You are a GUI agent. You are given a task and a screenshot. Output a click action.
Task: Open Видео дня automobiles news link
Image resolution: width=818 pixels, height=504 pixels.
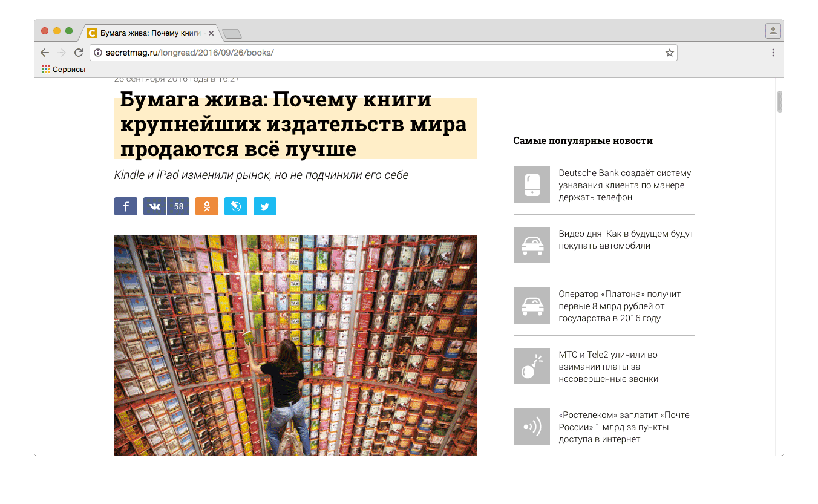coord(626,240)
